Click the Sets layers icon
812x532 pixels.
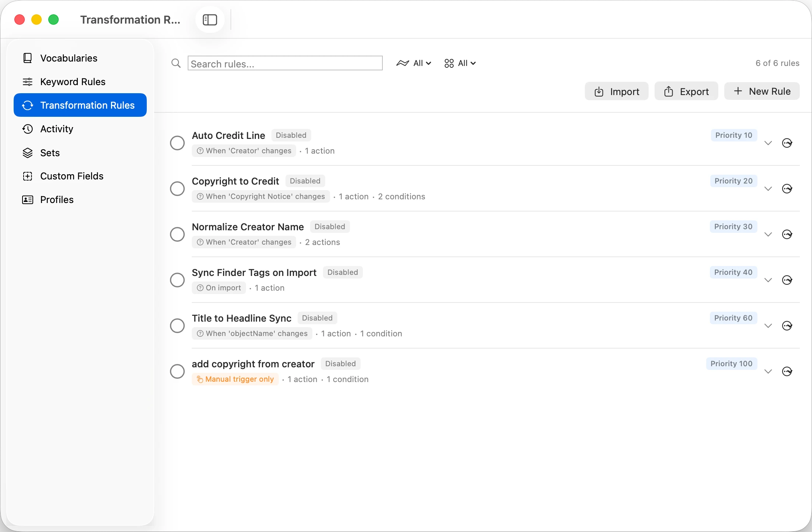tap(28, 153)
